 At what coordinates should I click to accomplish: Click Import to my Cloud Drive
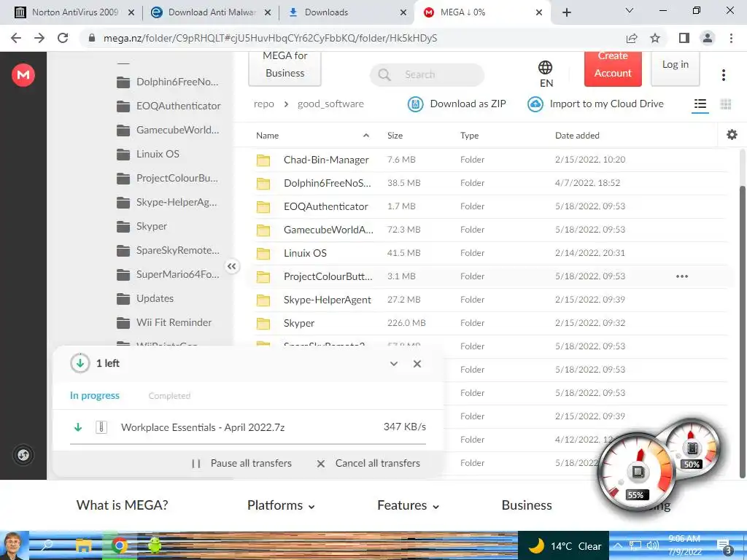pyautogui.click(x=595, y=104)
